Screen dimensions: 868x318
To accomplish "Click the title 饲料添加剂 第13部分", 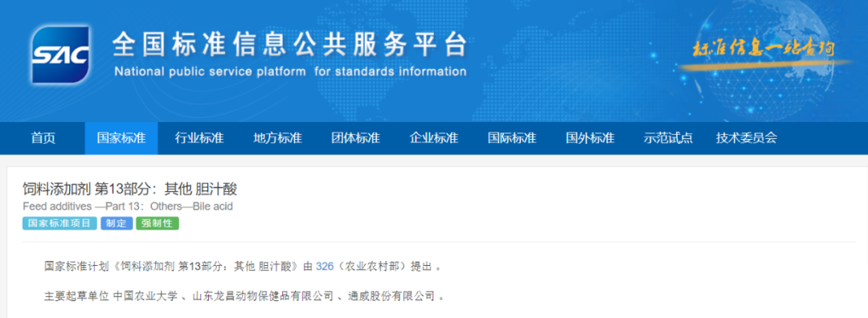I will tap(129, 190).
